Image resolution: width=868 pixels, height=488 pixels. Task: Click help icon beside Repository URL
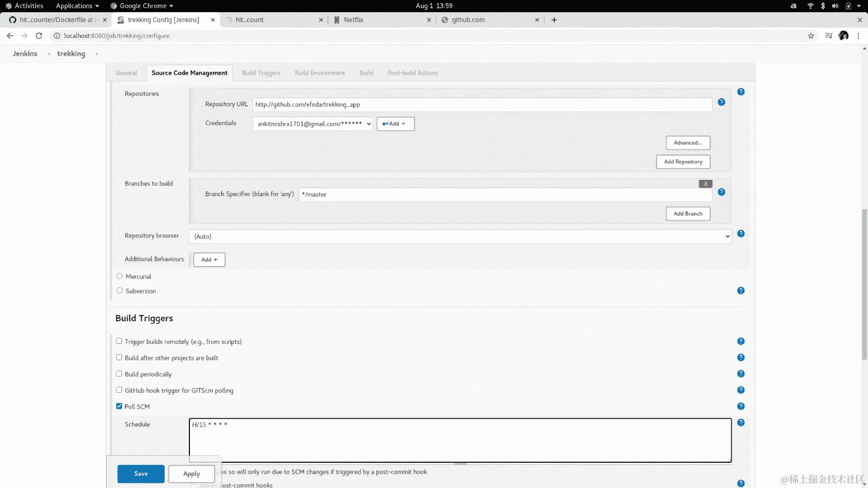click(721, 103)
